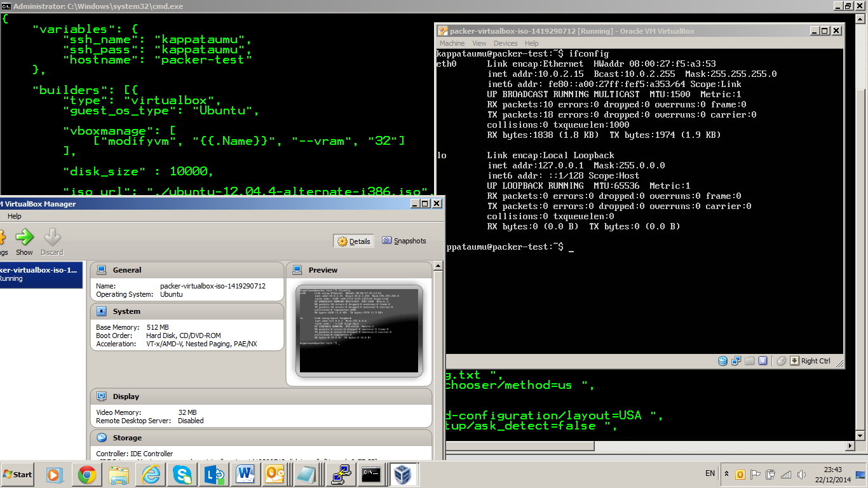The width and height of the screenshot is (868, 488).
Task: Open the View menu in the VM window
Action: point(479,43)
